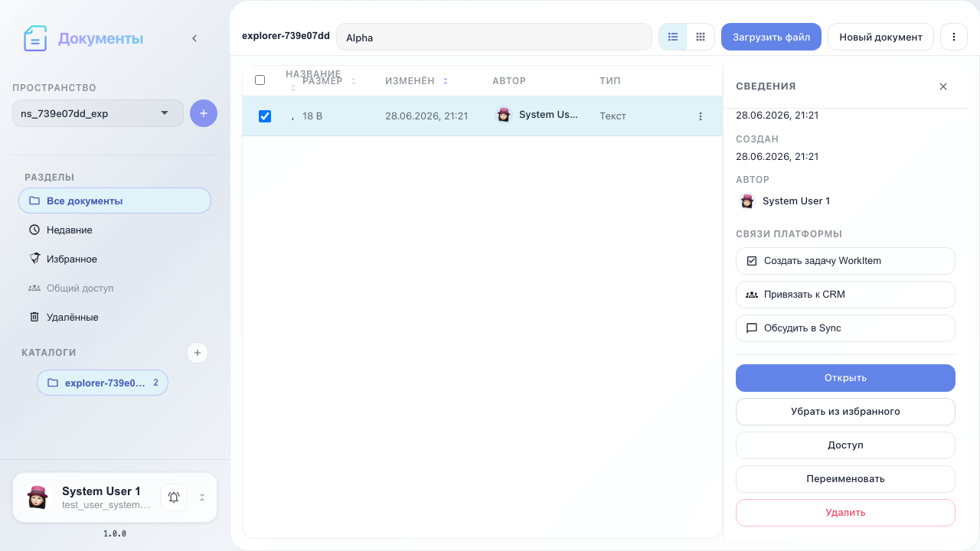The image size is (980, 551).
Task: Click the System Us… author in the row
Action: [537, 115]
